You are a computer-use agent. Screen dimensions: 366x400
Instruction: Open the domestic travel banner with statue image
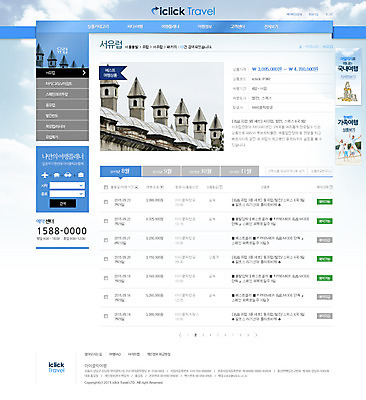pos(348,77)
